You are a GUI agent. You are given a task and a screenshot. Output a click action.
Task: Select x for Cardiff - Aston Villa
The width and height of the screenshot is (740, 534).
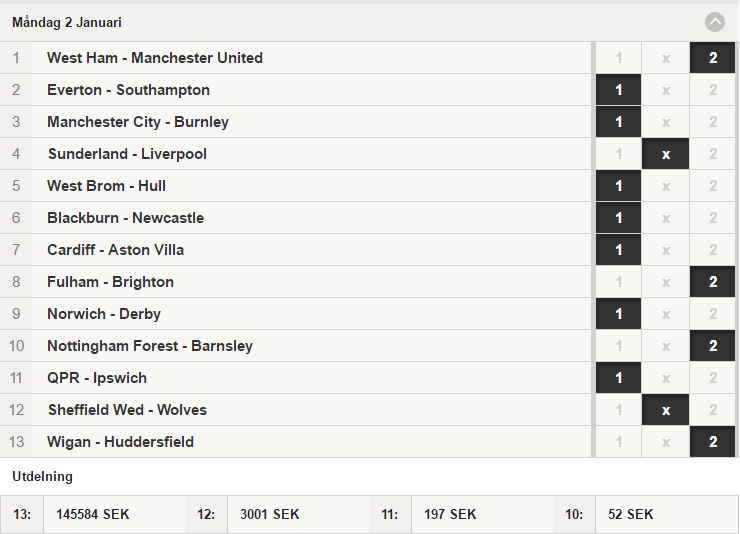click(665, 250)
